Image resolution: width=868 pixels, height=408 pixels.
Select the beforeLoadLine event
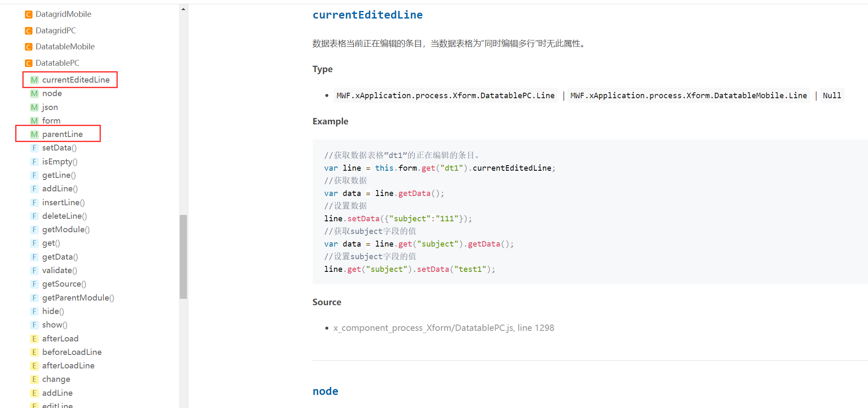click(72, 352)
